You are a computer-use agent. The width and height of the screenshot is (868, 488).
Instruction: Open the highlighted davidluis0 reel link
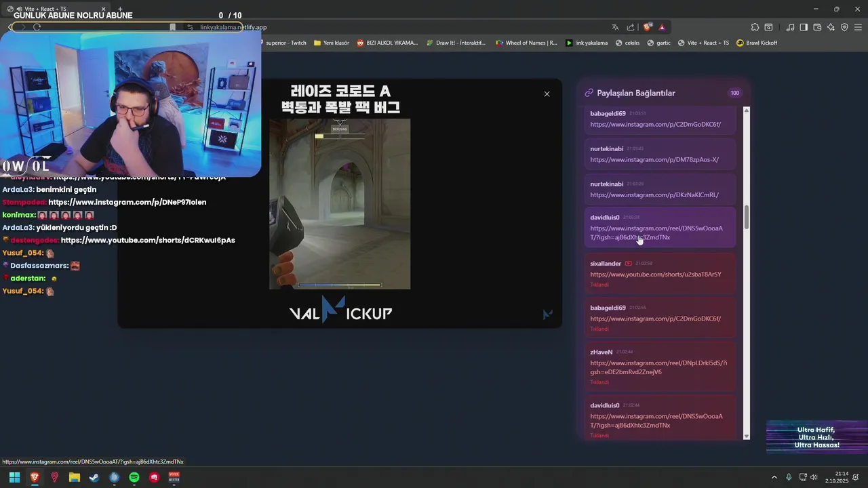pyautogui.click(x=656, y=233)
